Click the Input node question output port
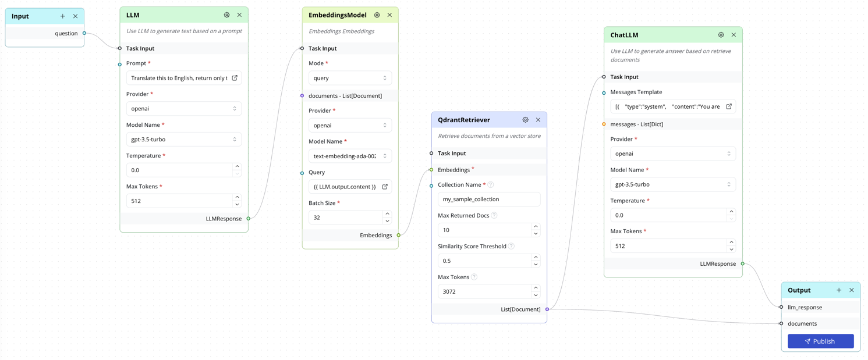This screenshot has width=868, height=360. [84, 33]
